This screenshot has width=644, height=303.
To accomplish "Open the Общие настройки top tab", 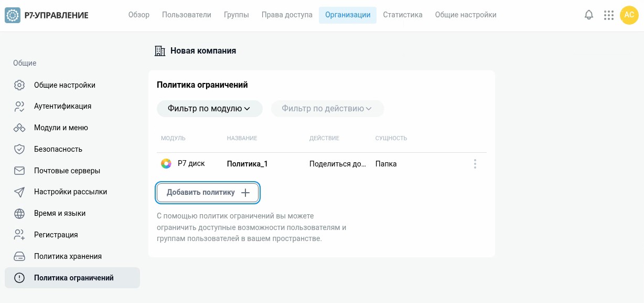I will click(466, 15).
